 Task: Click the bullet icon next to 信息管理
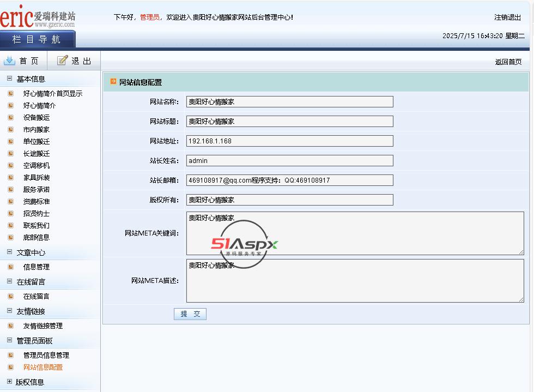(x=10, y=267)
